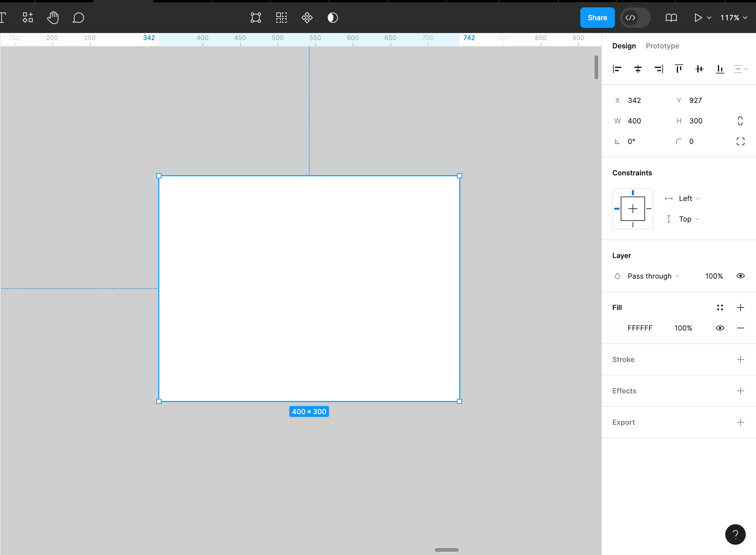Click the Edit object icon
Screen dimensions: 756x555
click(256, 17)
